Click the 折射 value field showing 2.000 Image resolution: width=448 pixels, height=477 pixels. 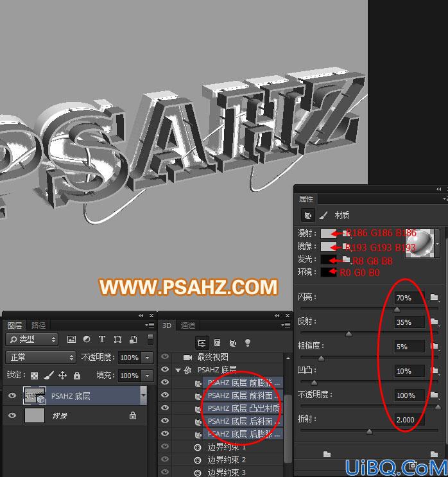point(409,419)
